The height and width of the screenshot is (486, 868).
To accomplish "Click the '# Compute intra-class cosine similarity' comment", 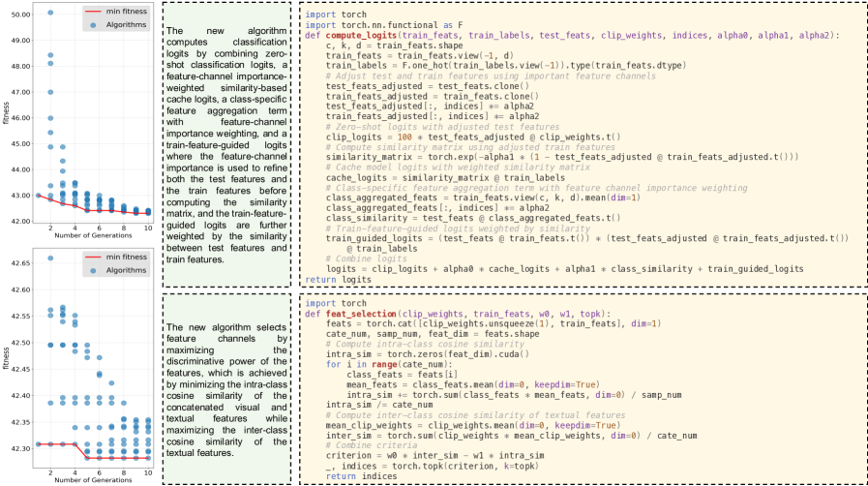I will (425, 344).
